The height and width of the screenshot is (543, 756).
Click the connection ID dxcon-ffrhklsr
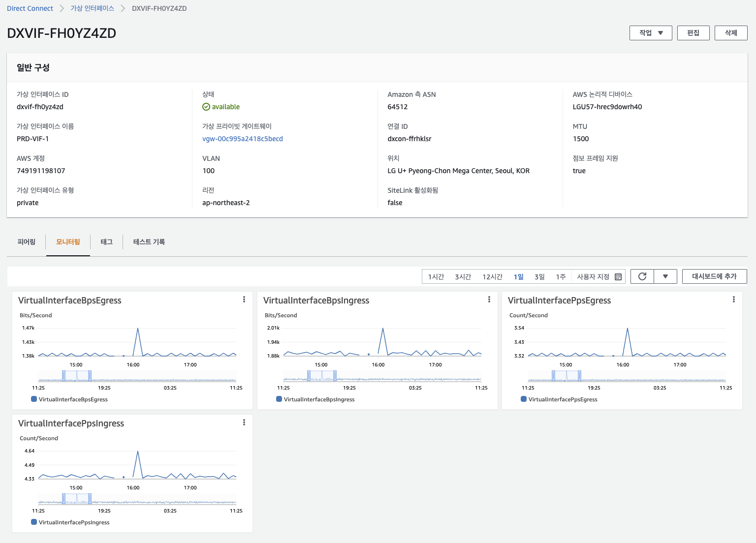click(x=409, y=139)
